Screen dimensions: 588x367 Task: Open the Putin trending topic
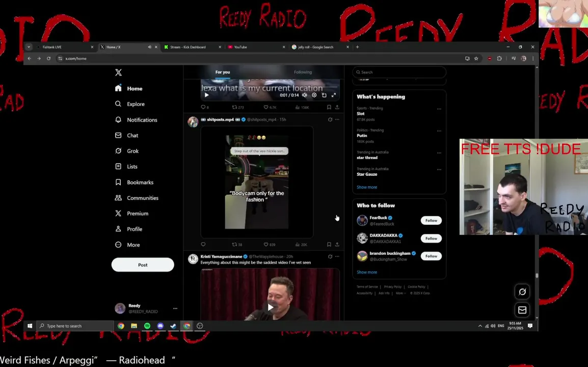coord(362,136)
